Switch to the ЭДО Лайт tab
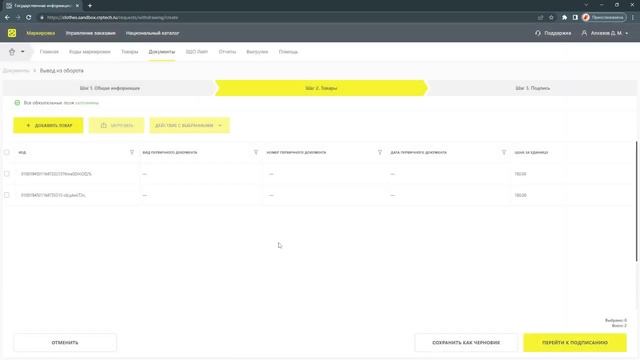 click(197, 52)
